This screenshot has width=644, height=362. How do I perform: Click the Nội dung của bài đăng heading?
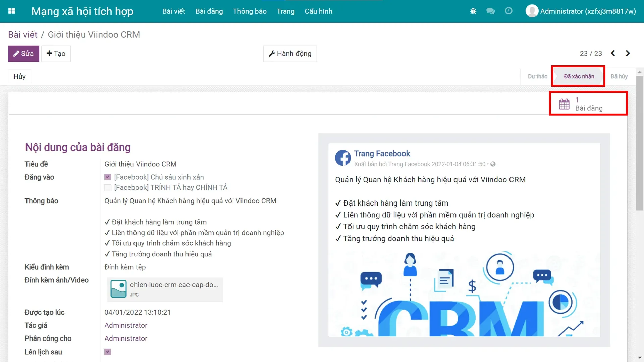pos(78,147)
